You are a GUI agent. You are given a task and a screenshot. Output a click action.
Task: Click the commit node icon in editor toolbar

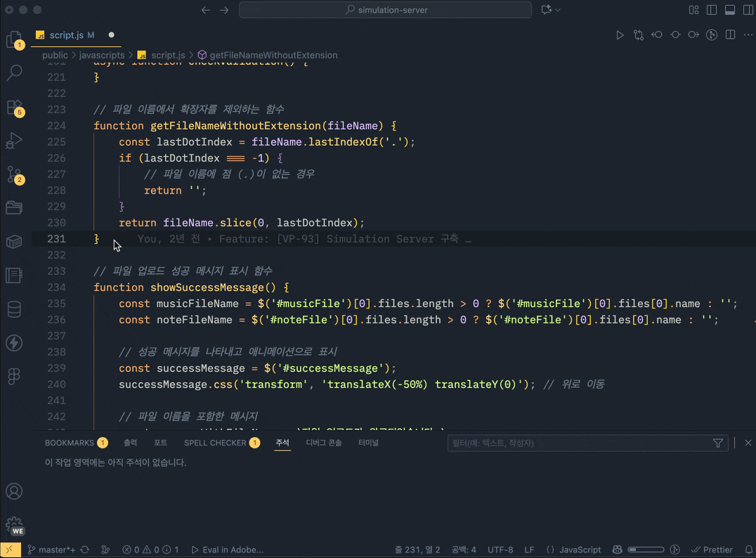(675, 34)
